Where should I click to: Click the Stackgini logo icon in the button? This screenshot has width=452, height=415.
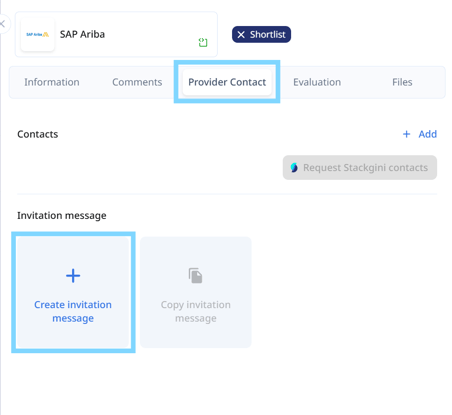click(x=294, y=167)
